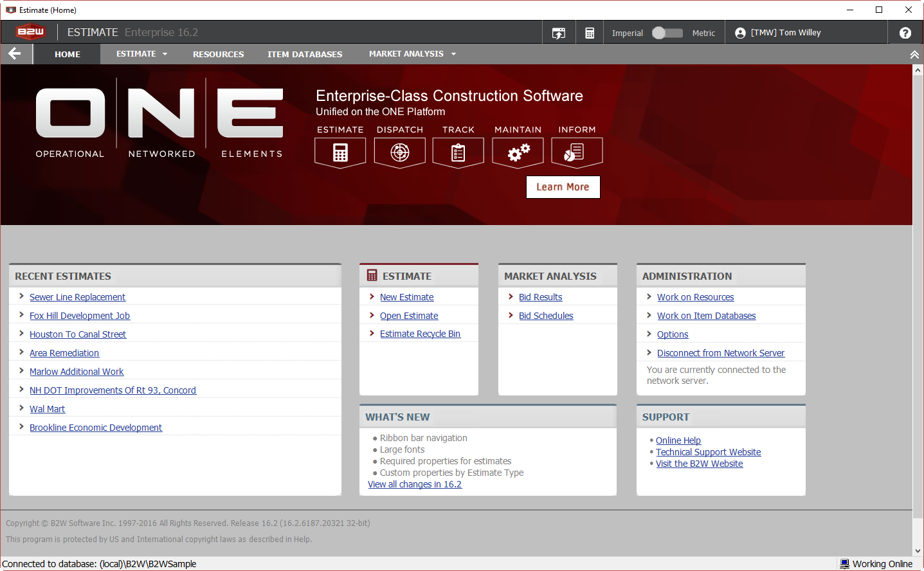Open the Wal Mart estimate
This screenshot has height=571, width=924.
point(47,409)
